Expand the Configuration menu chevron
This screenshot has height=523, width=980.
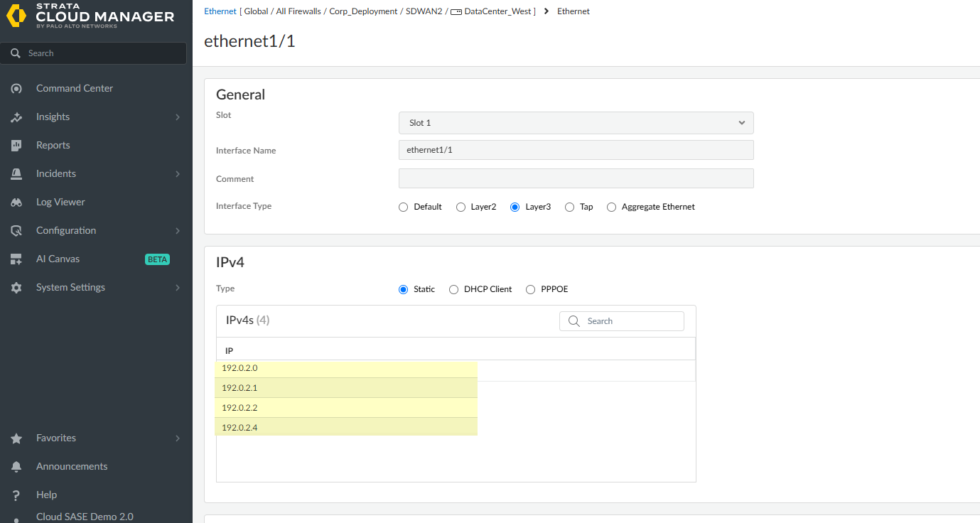pyautogui.click(x=178, y=231)
